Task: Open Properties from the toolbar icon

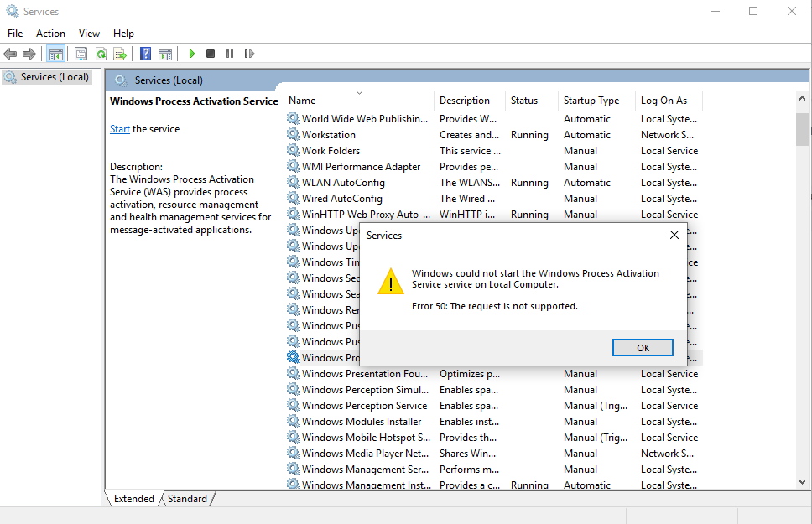Action: point(81,54)
